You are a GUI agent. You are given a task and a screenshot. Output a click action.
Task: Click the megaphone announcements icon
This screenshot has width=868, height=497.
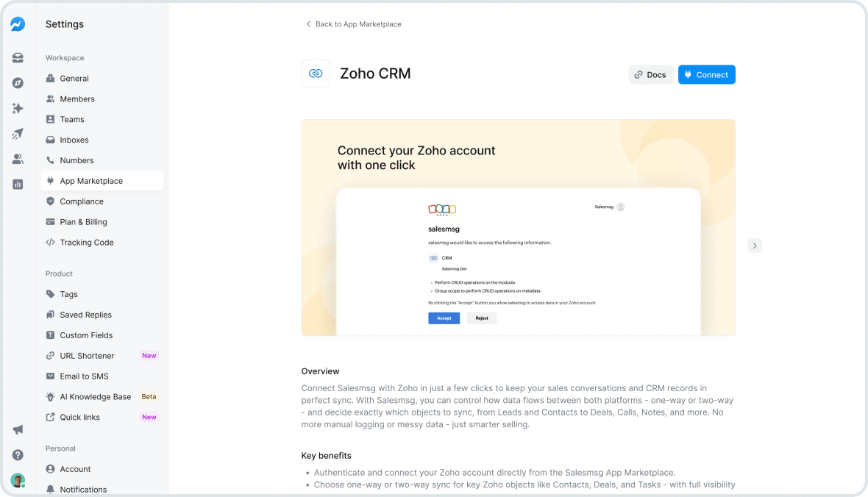coord(18,429)
